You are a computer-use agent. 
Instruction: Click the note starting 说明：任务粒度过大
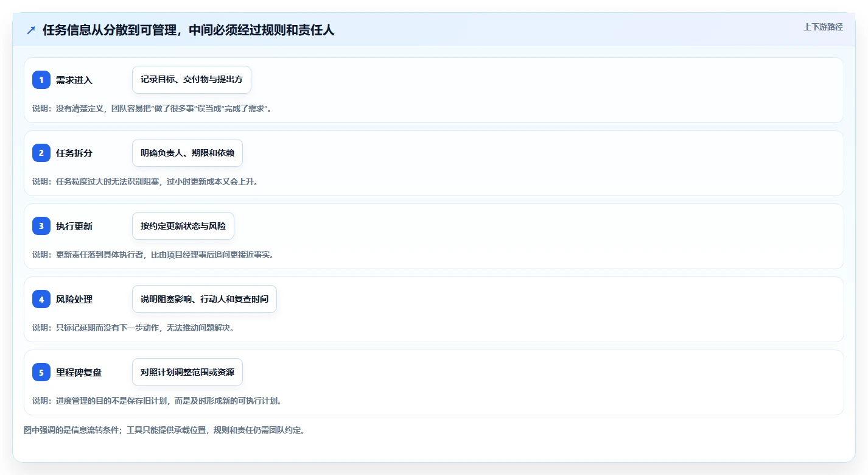pyautogui.click(x=145, y=181)
